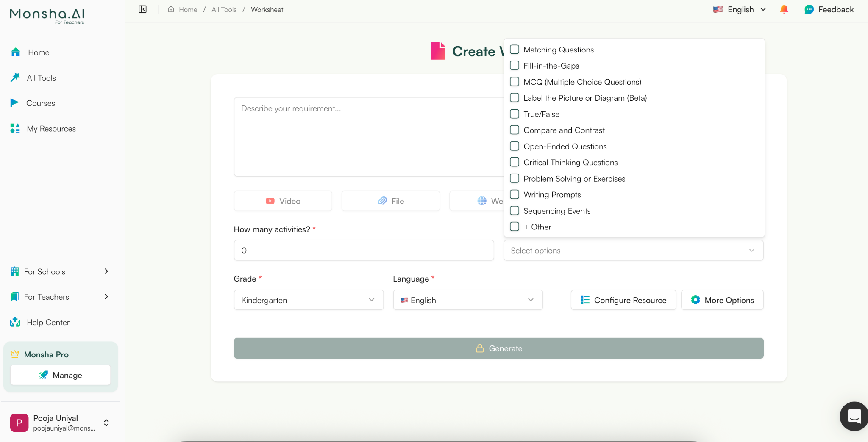868x442 pixels.
Task: Click the File attachment upload option
Action: tap(390, 201)
